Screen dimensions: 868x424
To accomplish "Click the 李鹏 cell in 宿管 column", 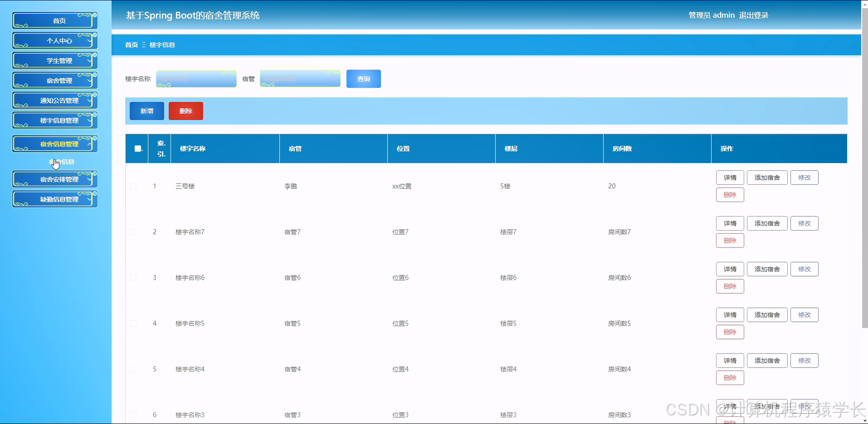I will coord(291,186).
